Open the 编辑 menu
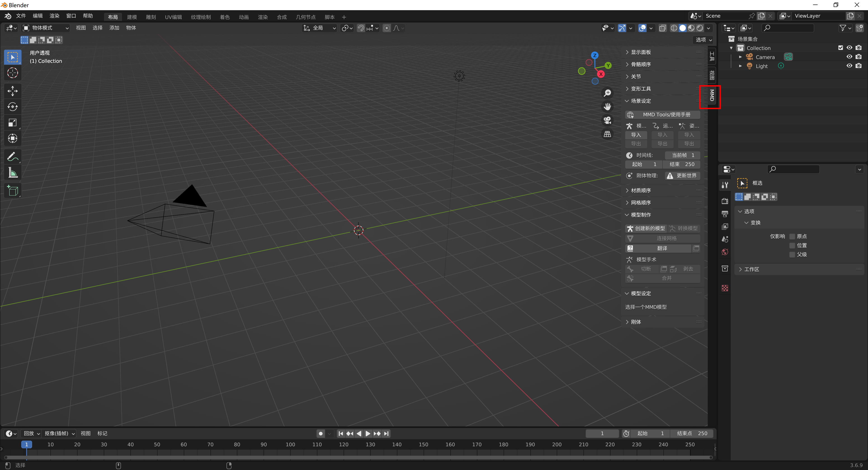This screenshot has width=868, height=470. pyautogui.click(x=37, y=16)
